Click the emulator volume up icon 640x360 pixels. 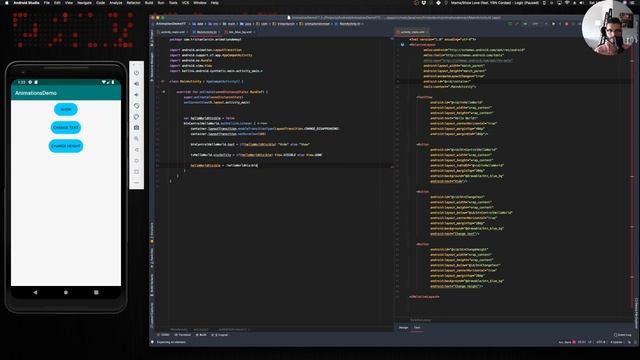coord(136,84)
